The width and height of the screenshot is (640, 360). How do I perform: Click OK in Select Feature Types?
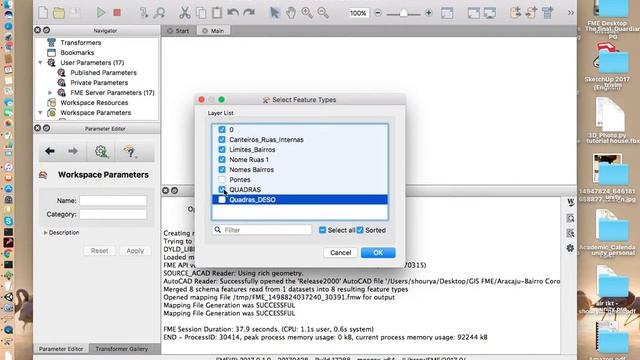pos(378,253)
